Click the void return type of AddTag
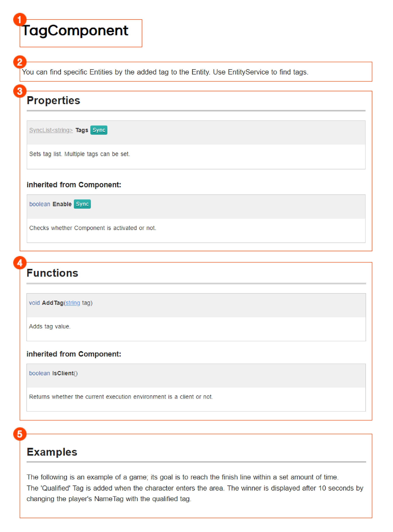 coord(34,303)
